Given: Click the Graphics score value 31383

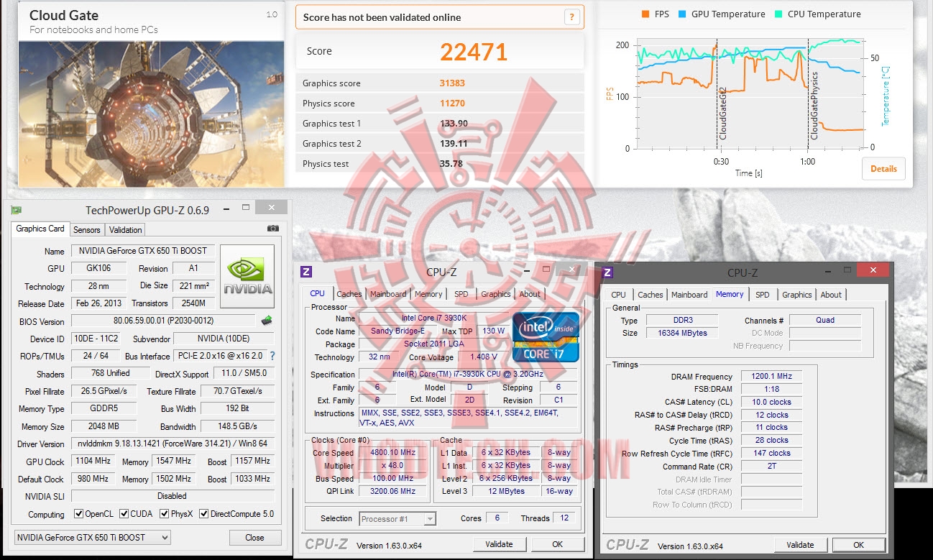Looking at the screenshot, I should [x=452, y=83].
